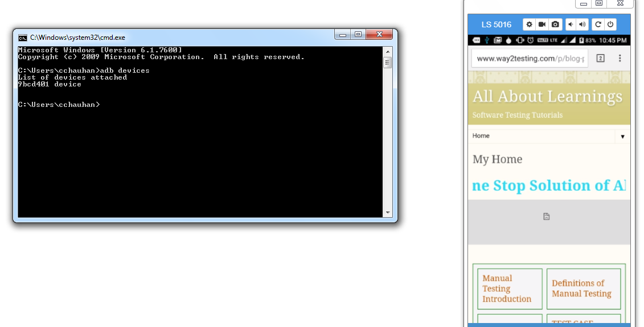Click the '9bcd401 device' output line
Image resolution: width=644 pixels, height=327 pixels.
coord(50,84)
